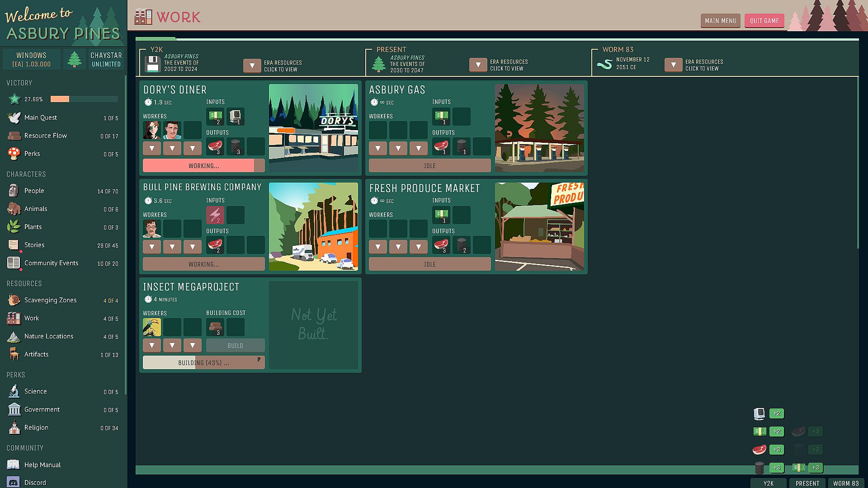Open the Science microscope perk icon

point(14,391)
